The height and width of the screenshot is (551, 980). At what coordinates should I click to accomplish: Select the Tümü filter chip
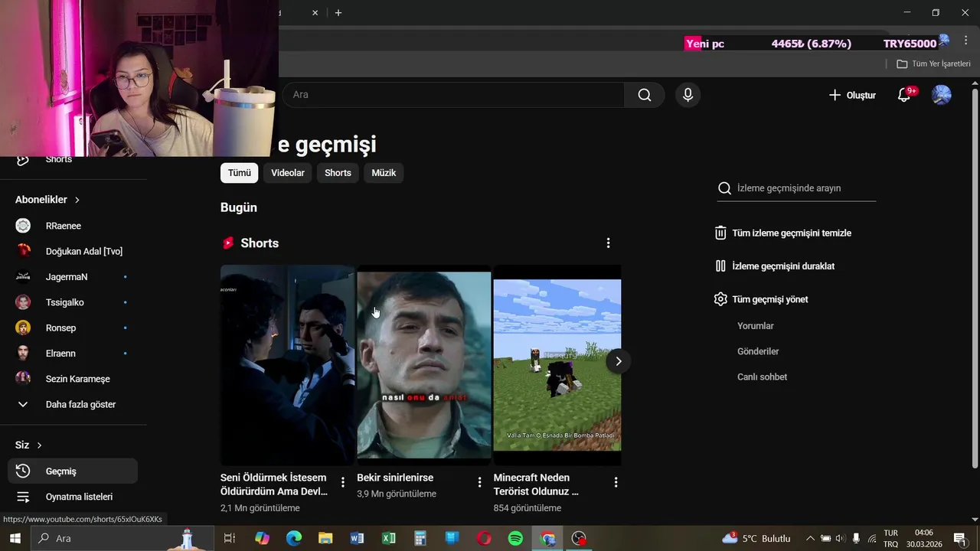[x=239, y=173]
